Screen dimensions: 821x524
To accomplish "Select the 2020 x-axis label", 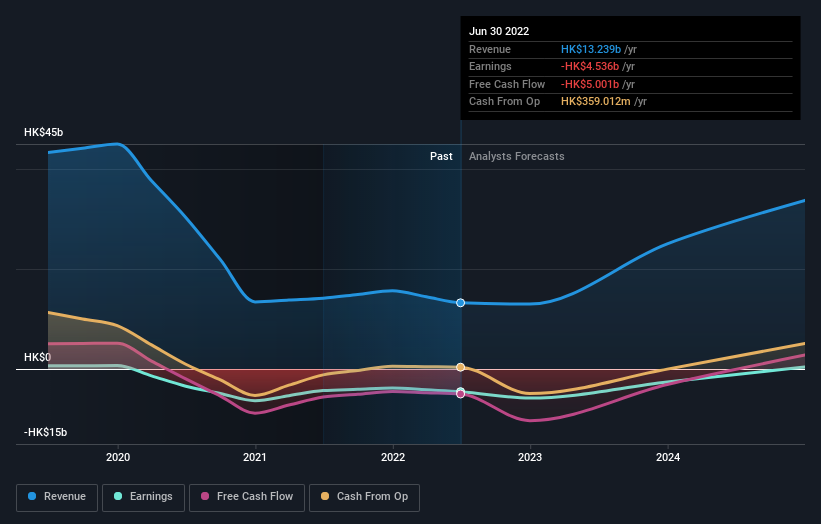I will point(118,458).
